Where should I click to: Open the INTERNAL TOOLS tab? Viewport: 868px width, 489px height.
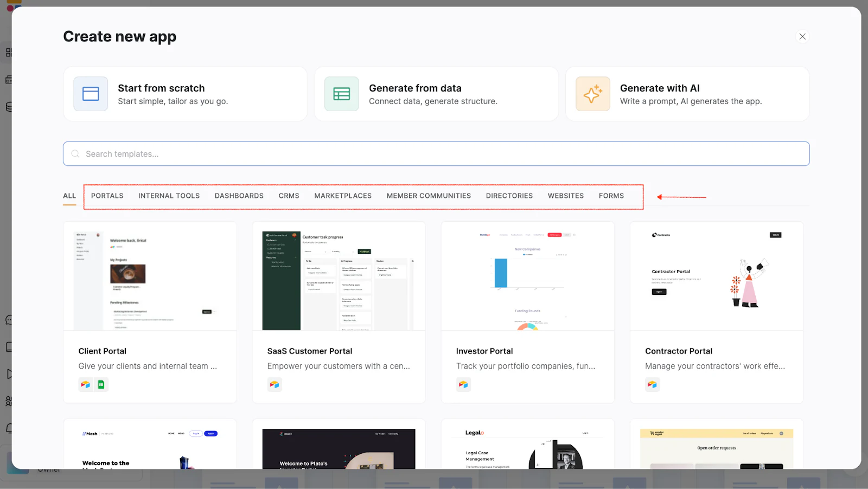point(169,196)
